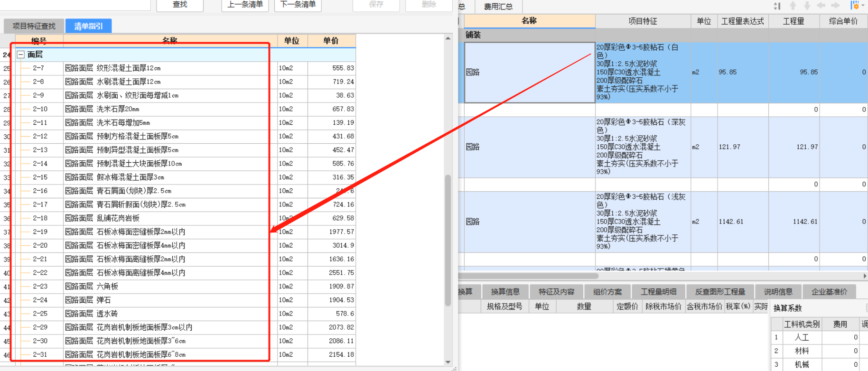Click the 综合单价 column header
This screenshot has width=868, height=371.
coord(843,21)
